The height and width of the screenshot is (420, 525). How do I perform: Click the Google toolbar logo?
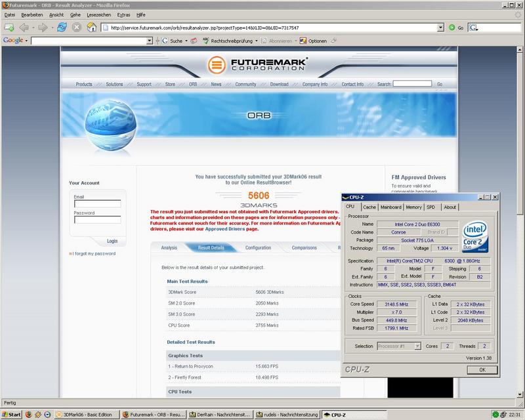(x=13, y=41)
